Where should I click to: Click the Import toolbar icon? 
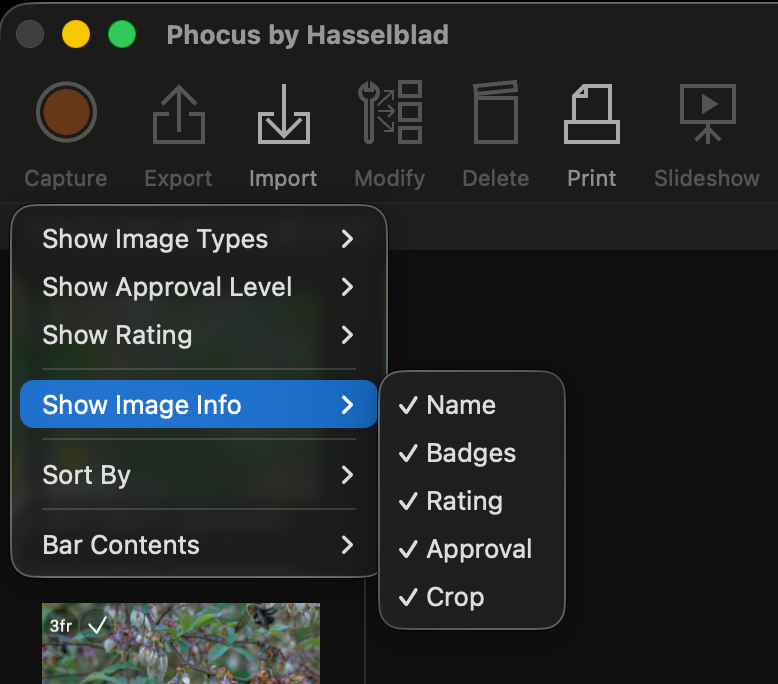283,114
